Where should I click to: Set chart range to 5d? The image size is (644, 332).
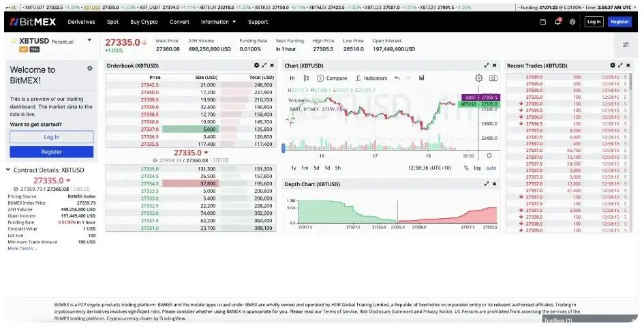316,168
